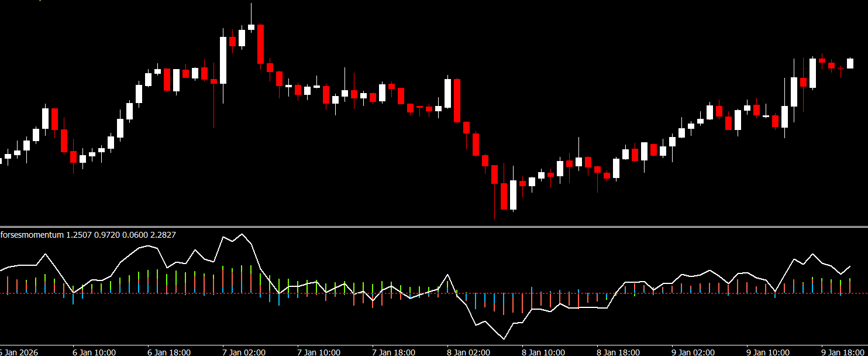Viewport: 868px width, 356px height.
Task: Select the "6 Jan 18:00" time marker
Action: 170,352
